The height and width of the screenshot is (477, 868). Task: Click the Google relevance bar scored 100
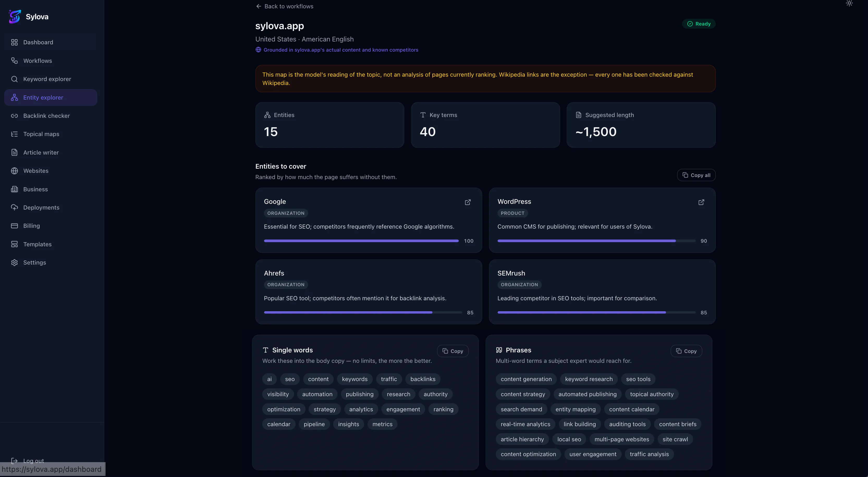[x=361, y=241]
